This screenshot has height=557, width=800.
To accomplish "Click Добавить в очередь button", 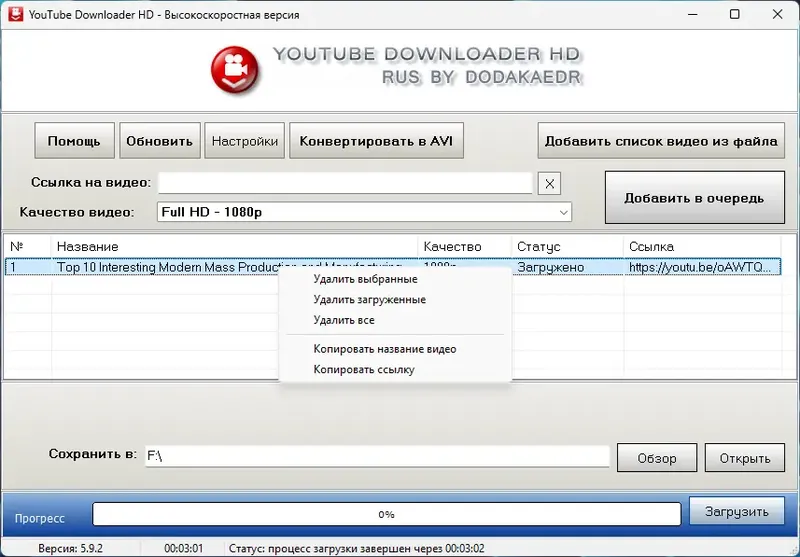I will (x=695, y=197).
